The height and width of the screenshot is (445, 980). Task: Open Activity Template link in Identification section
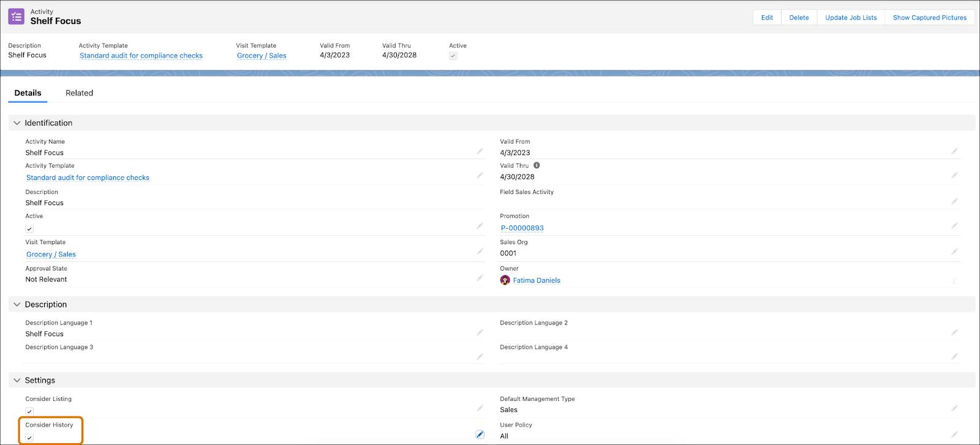(88, 178)
